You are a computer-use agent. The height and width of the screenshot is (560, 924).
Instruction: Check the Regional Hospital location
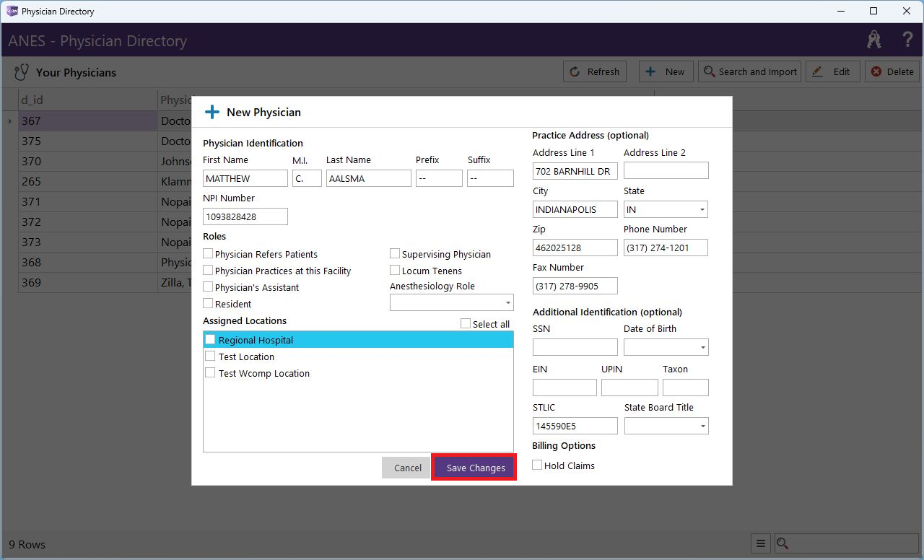pyautogui.click(x=210, y=339)
